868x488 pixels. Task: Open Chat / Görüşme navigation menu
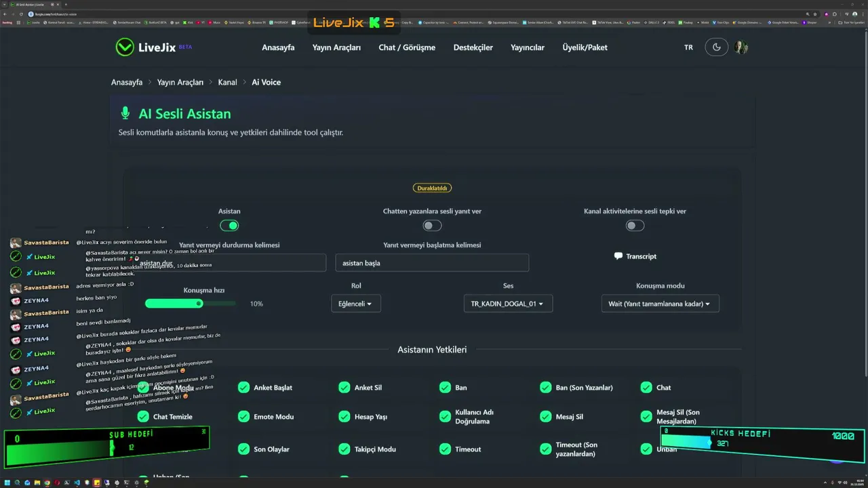coord(407,47)
